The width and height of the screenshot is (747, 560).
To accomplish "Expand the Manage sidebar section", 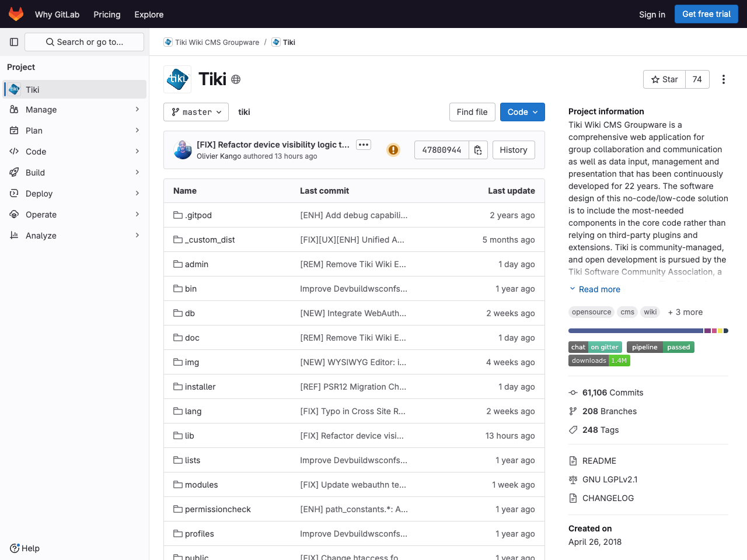I will click(x=75, y=110).
